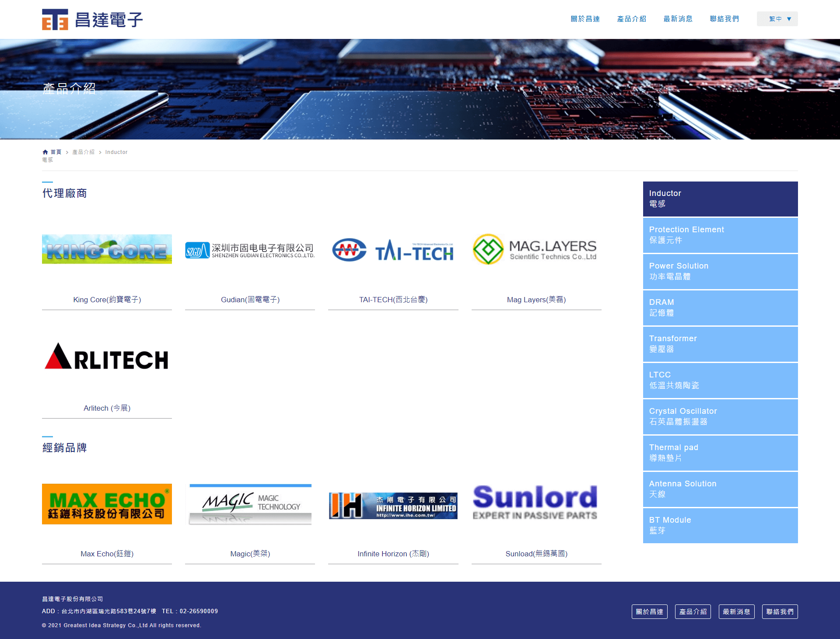Click the Infinite Horizon (杰勵) link
The width and height of the screenshot is (840, 639).
click(x=392, y=554)
